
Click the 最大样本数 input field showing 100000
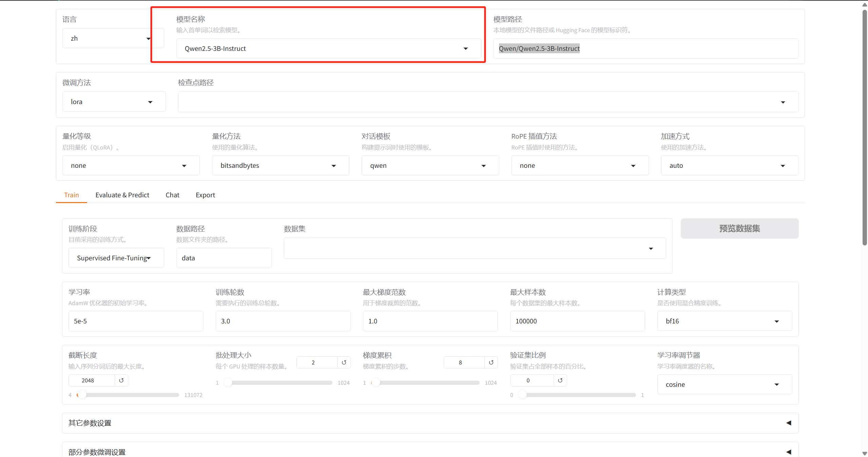point(578,321)
